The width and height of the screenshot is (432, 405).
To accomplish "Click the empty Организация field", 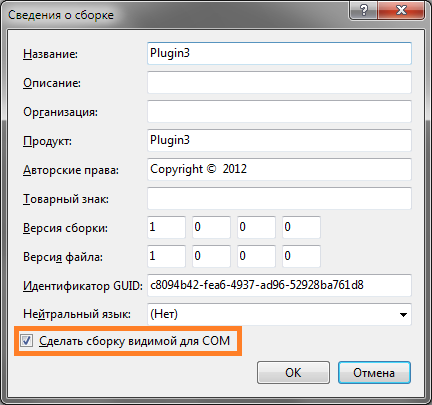I will point(279,111).
